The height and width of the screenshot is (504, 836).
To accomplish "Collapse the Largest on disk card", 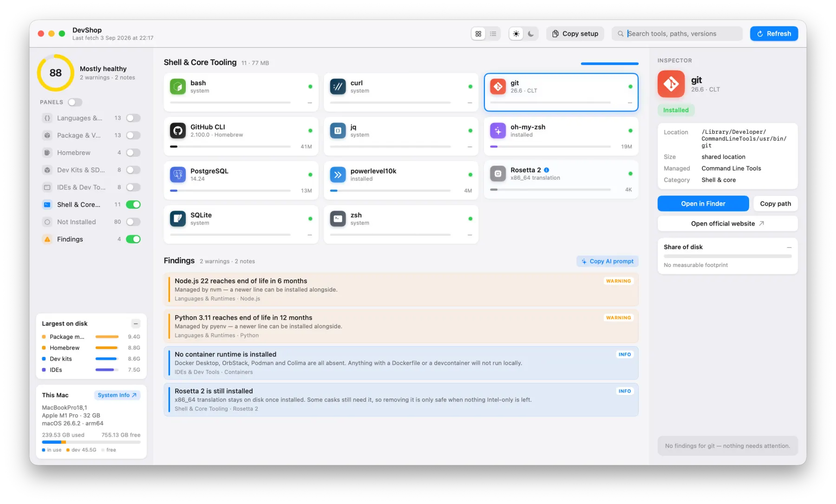I will click(136, 323).
